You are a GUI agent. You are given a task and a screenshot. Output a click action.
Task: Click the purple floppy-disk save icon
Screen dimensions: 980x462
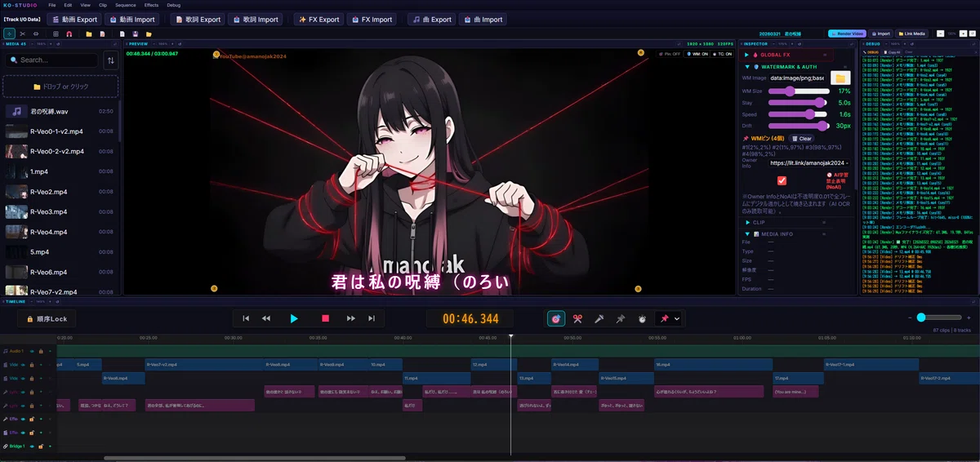135,33
